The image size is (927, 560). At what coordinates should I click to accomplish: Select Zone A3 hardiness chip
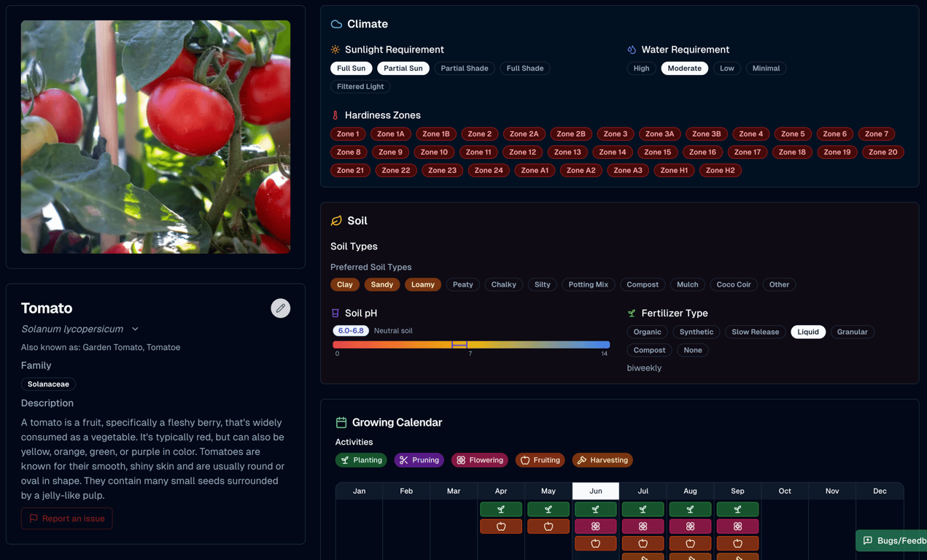pos(628,171)
